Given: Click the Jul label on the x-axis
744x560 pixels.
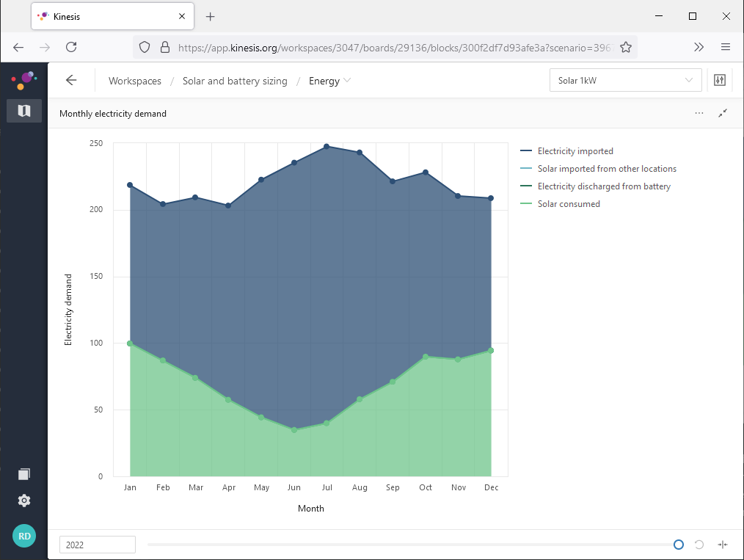Looking at the screenshot, I should [x=327, y=487].
